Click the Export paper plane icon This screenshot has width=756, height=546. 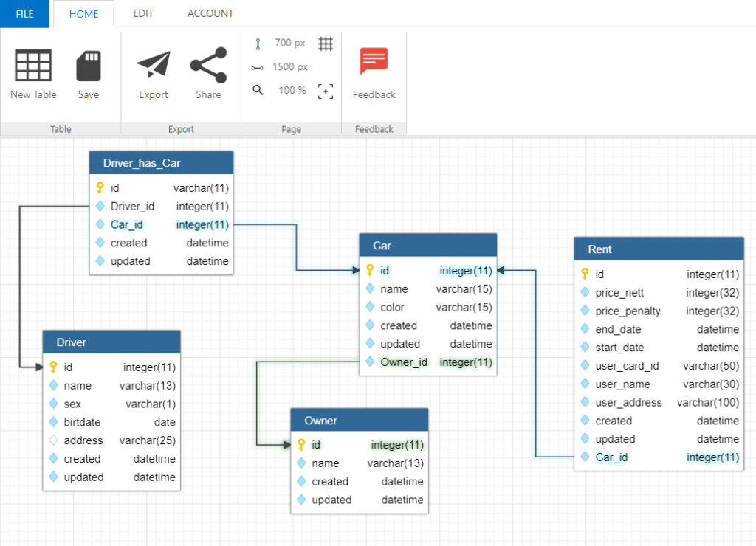(x=154, y=64)
